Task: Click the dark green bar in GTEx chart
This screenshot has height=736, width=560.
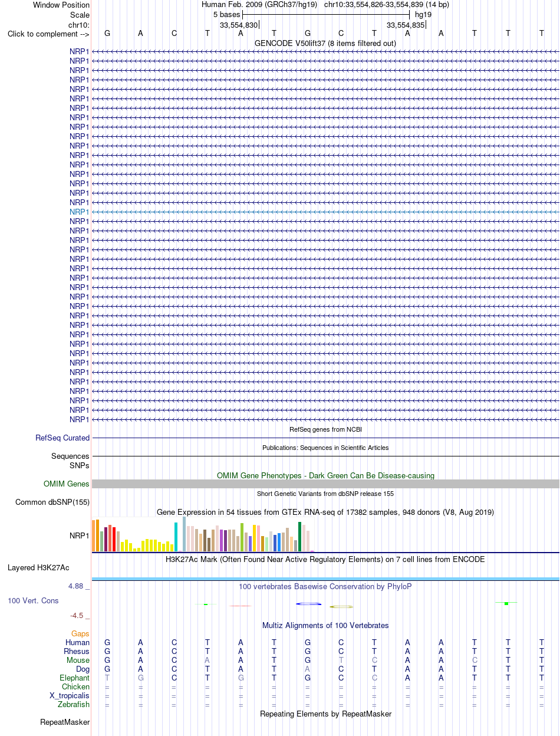Action: tap(300, 537)
